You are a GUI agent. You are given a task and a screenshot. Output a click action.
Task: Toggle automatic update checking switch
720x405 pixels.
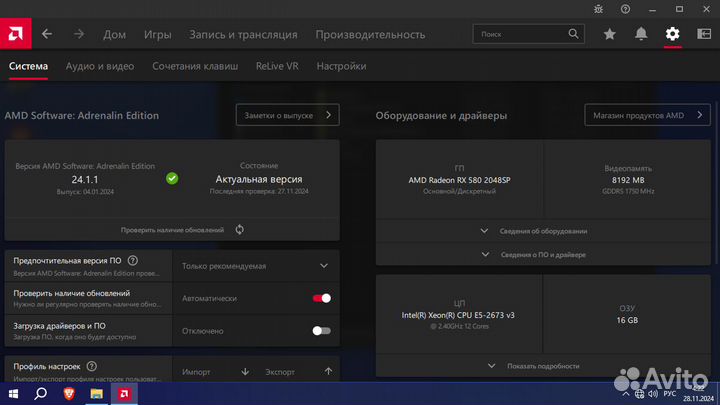(321, 298)
